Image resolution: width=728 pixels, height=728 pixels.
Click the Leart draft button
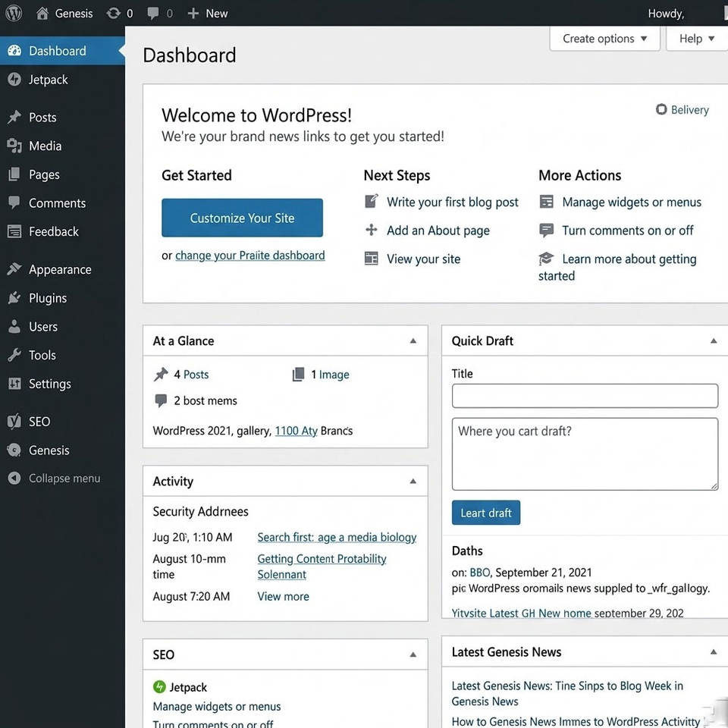[x=485, y=513]
